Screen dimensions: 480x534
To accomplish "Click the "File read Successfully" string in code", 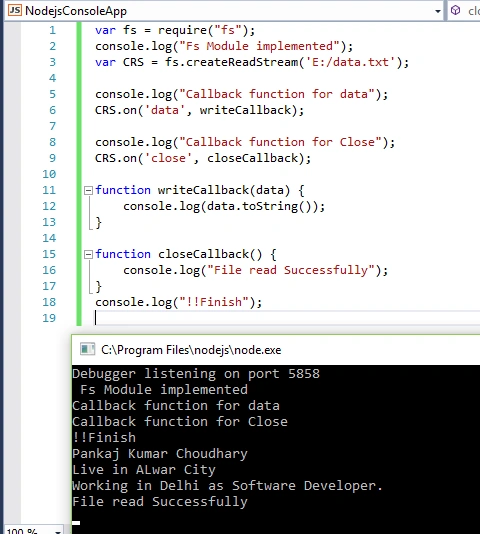I will 291,270.
